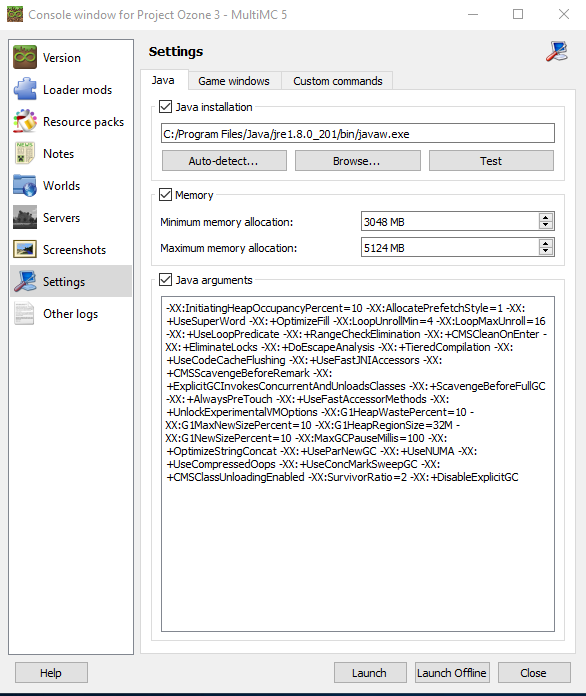Toggle the Java arguments checkbox
Image resolution: width=586 pixels, height=696 pixels.
(166, 280)
